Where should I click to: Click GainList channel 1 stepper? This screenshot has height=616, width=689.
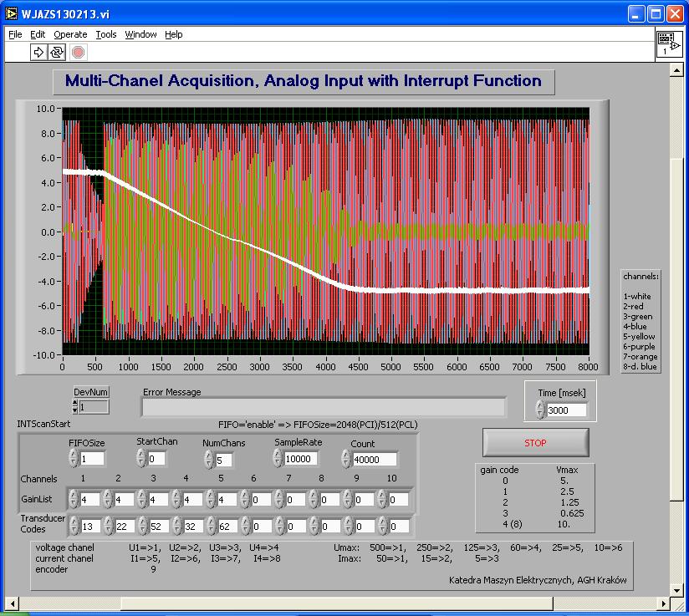click(74, 499)
